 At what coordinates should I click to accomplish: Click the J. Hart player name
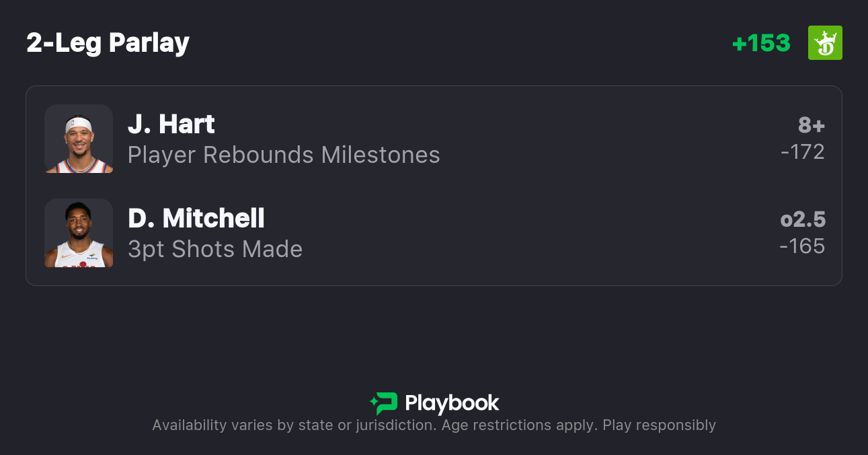click(171, 125)
